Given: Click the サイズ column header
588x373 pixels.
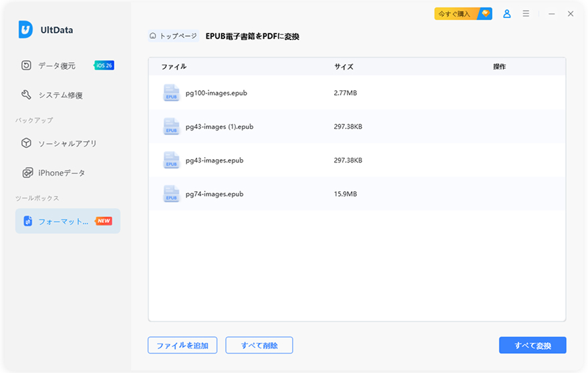Looking at the screenshot, I should 343,67.
